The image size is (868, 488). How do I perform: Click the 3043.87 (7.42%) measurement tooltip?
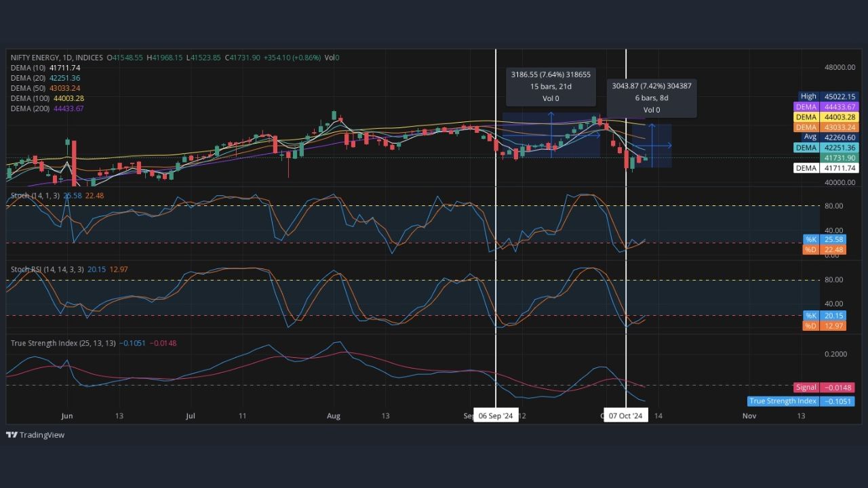tap(651, 98)
